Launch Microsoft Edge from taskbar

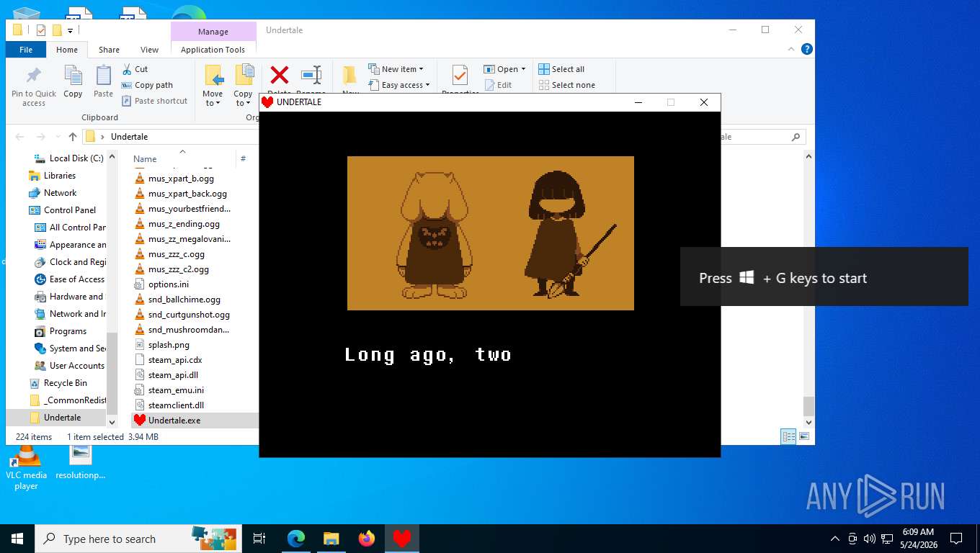(296, 539)
